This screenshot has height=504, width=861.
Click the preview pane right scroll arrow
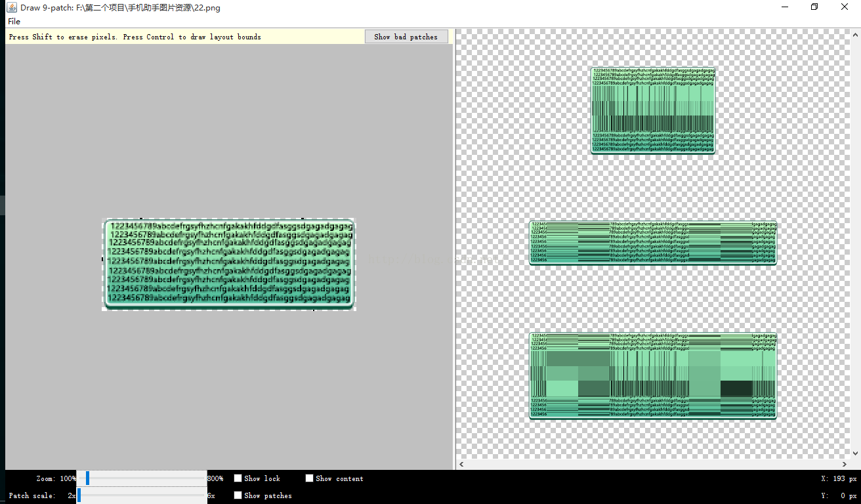click(845, 464)
